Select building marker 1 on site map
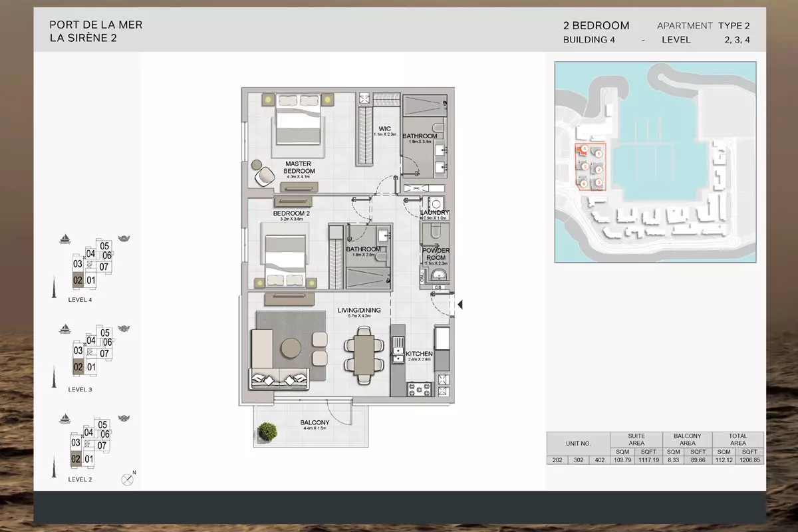Viewport: 798px width, 532px height. point(598,154)
